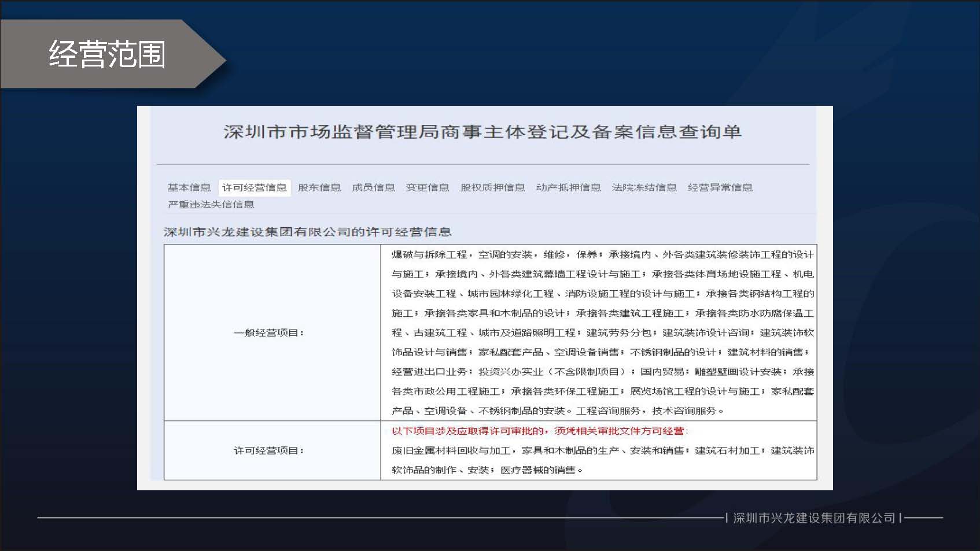Switch to the 动产抵押信息 tab
Viewport: 980px width, 551px height.
pyautogui.click(x=568, y=187)
